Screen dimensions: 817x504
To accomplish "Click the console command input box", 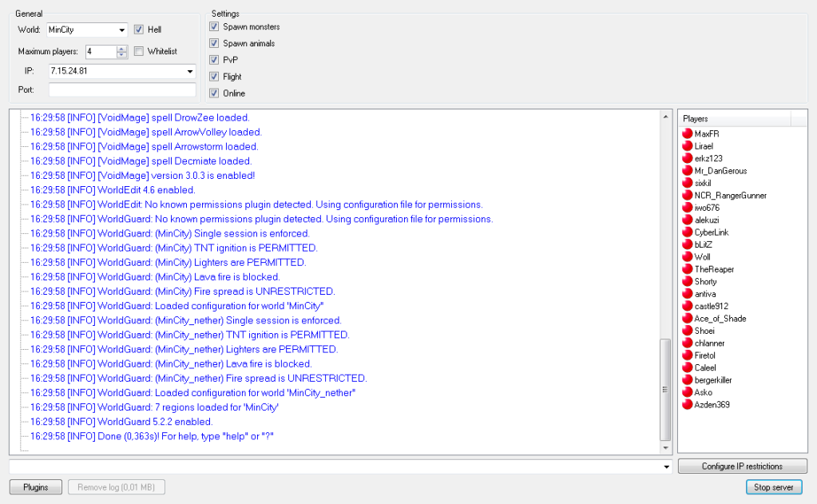I will click(x=335, y=466).
